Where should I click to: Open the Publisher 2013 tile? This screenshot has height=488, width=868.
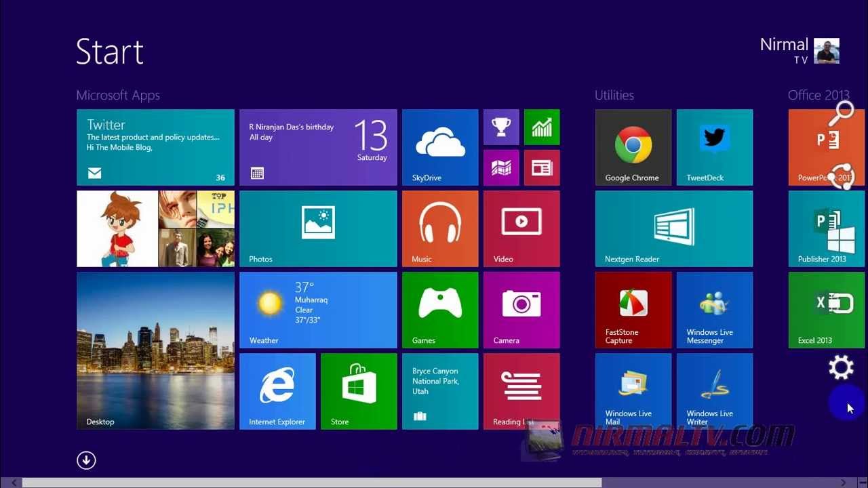[x=827, y=228]
